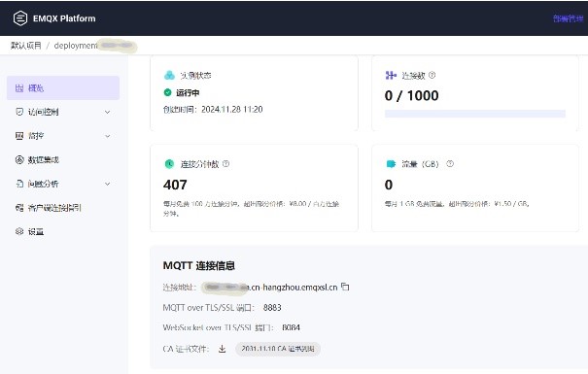Viewport: 588px width, 374px height.
Task: Open 客户端连接指引 sidebar item
Action: coord(63,208)
